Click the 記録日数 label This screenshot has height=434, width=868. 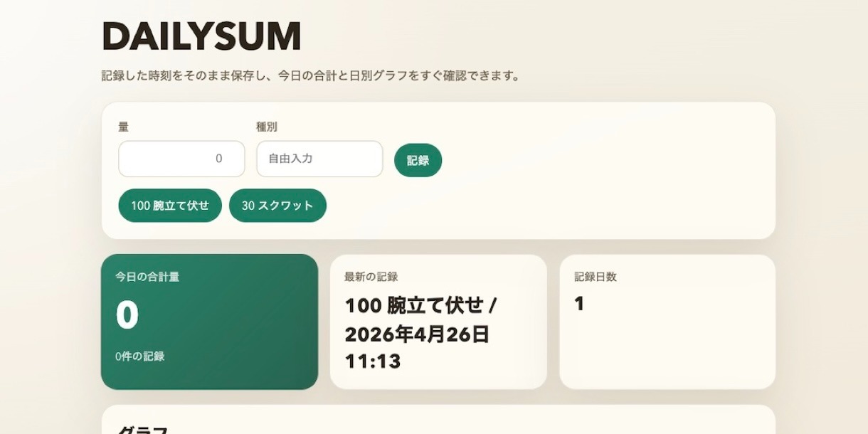[x=596, y=277]
